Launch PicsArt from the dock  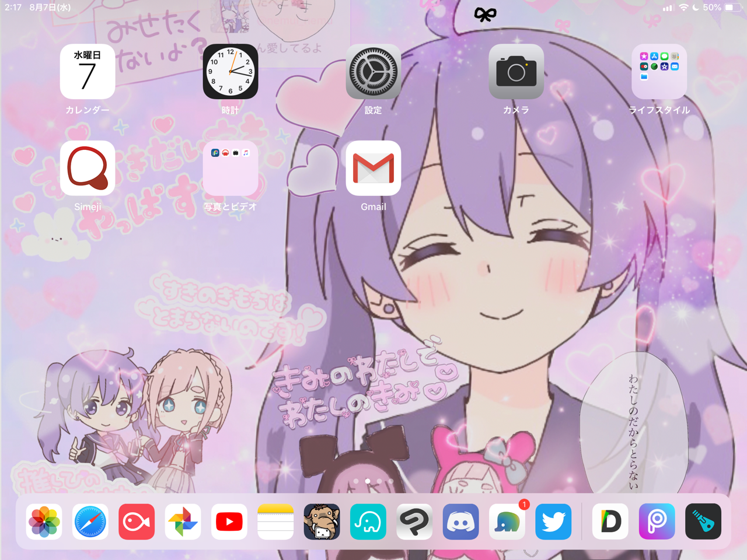point(657,521)
